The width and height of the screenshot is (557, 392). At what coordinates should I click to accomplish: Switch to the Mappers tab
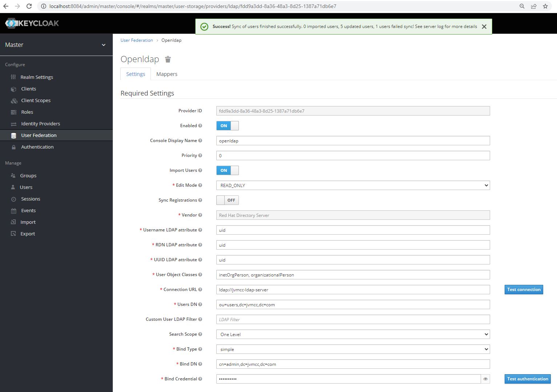pyautogui.click(x=167, y=74)
